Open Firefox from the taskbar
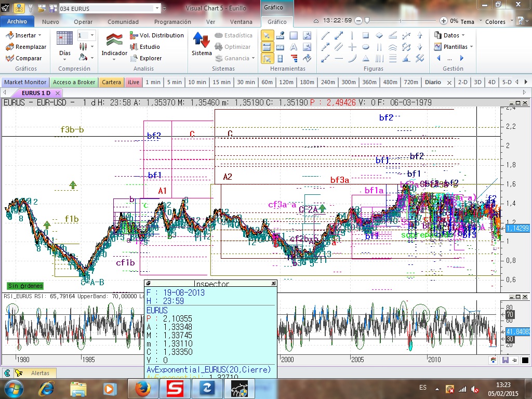 point(143,388)
